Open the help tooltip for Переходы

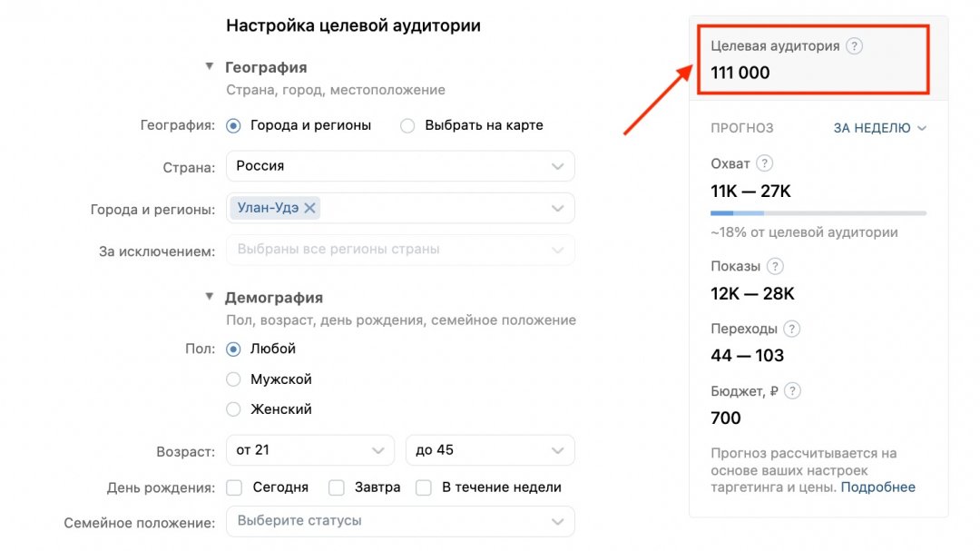pos(791,329)
